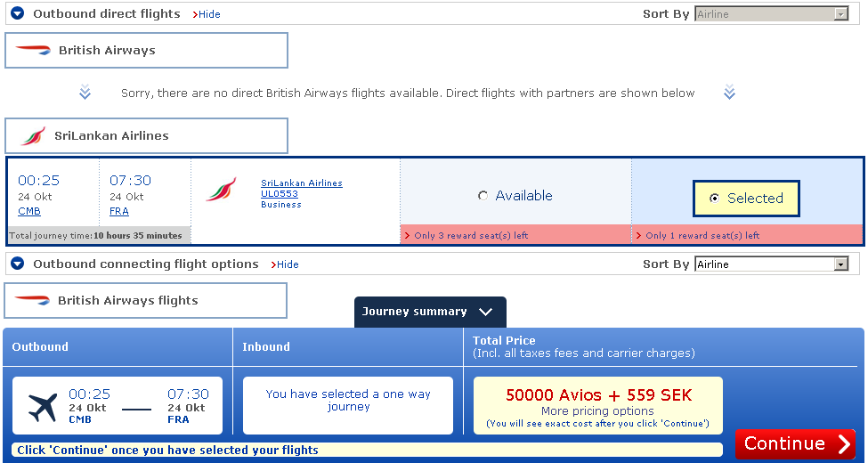Click the left double-chevron down icon

[85, 93]
